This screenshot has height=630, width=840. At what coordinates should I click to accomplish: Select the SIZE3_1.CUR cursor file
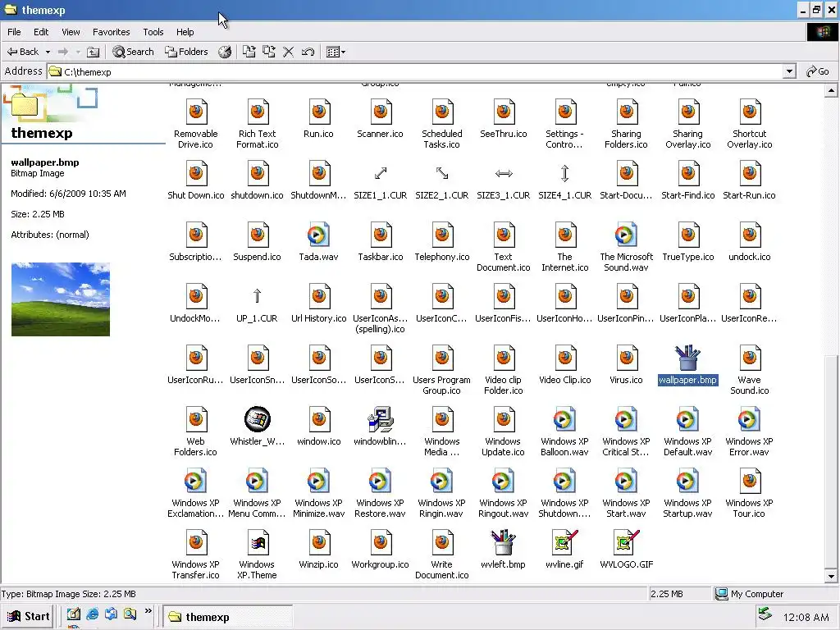[504, 180]
